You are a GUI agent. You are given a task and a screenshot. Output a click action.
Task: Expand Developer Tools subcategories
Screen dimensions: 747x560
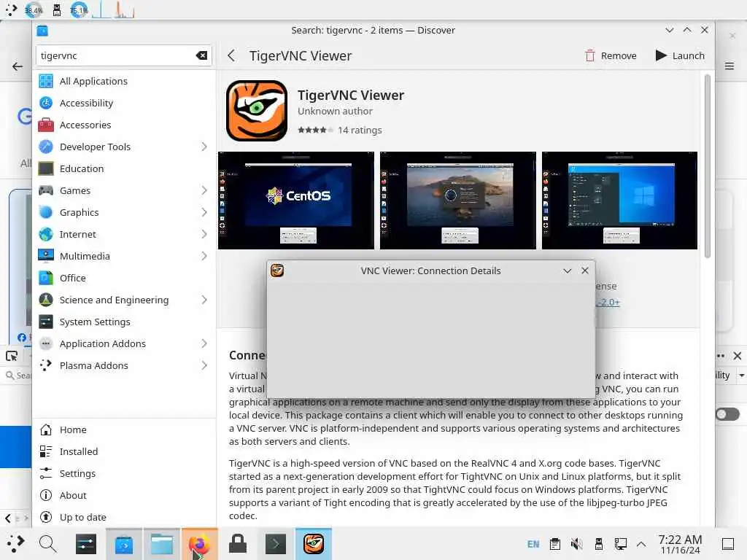[204, 147]
